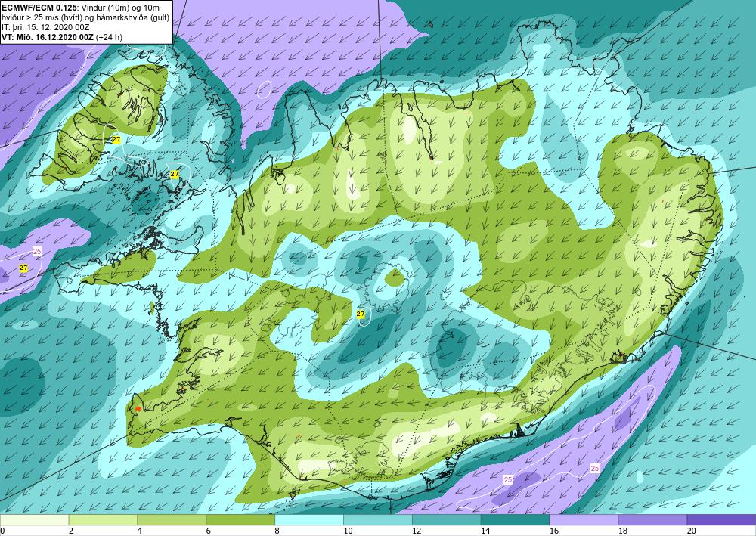Viewport: 756px width, 536px height.
Task: Click the 18–20 m/s purple legend swatch
Action: point(652,520)
